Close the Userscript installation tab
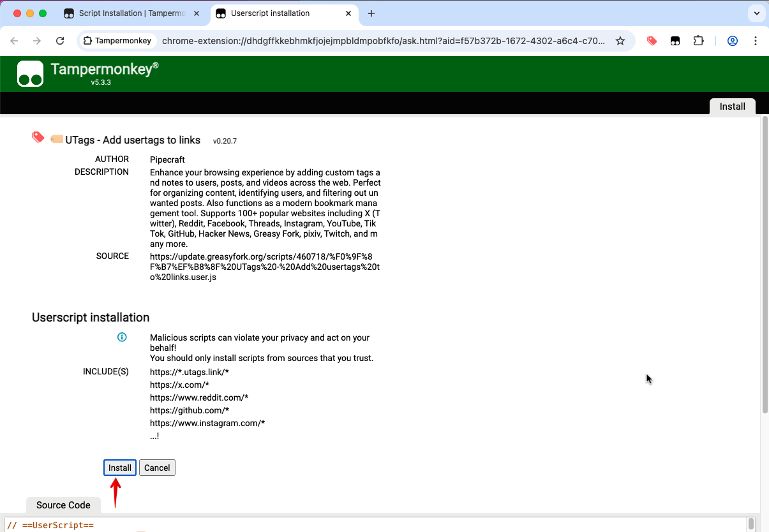The height and width of the screenshot is (532, 769). point(348,13)
